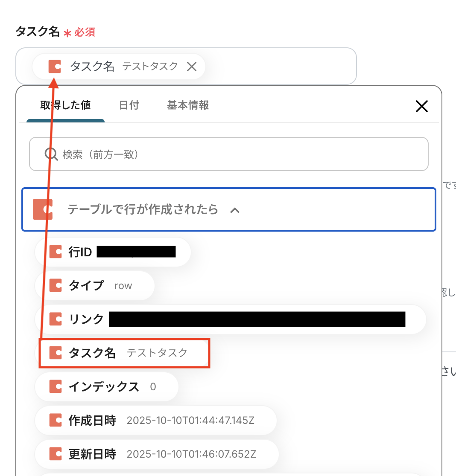Click the icon on the 作成日時 chip
This screenshot has width=456, height=476.
click(x=56, y=421)
